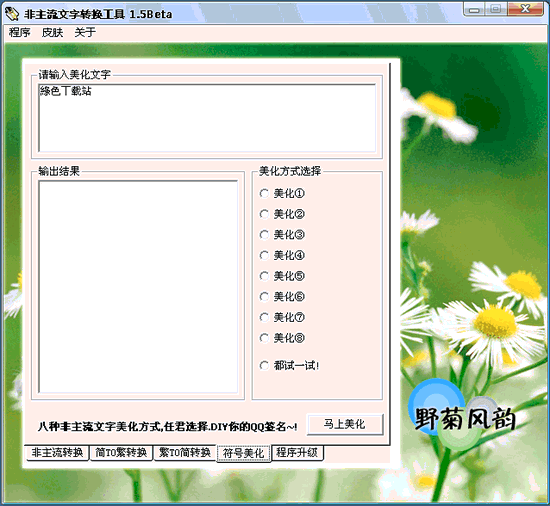Select the 都试一试! radio option

(x=289, y=365)
